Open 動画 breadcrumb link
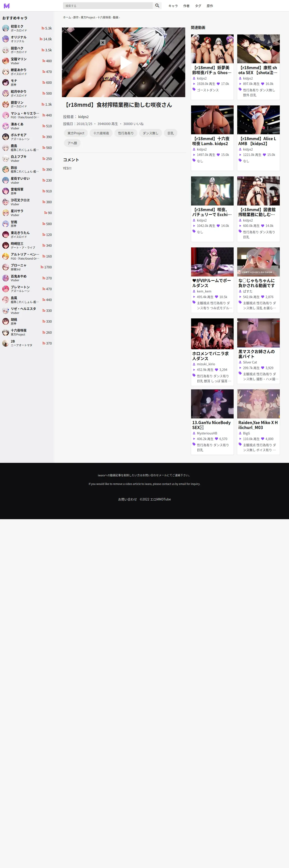Image resolution: width=289 pixels, height=868 pixels. point(115,18)
